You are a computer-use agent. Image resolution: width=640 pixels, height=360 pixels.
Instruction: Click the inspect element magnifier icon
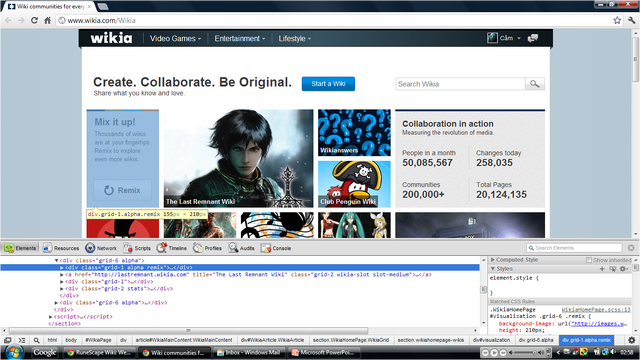pos(36,340)
